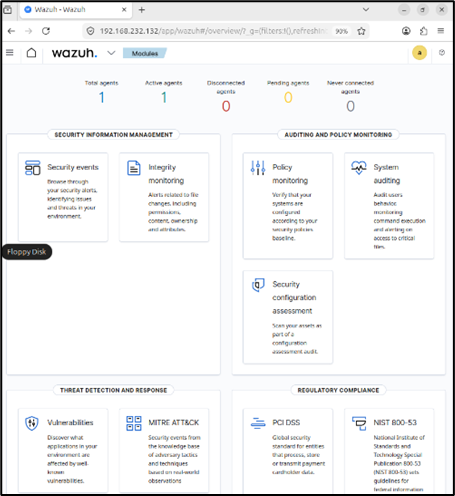The width and height of the screenshot is (455, 496).
Task: Open the MITRE ATT&CK module
Action: (x=164, y=450)
